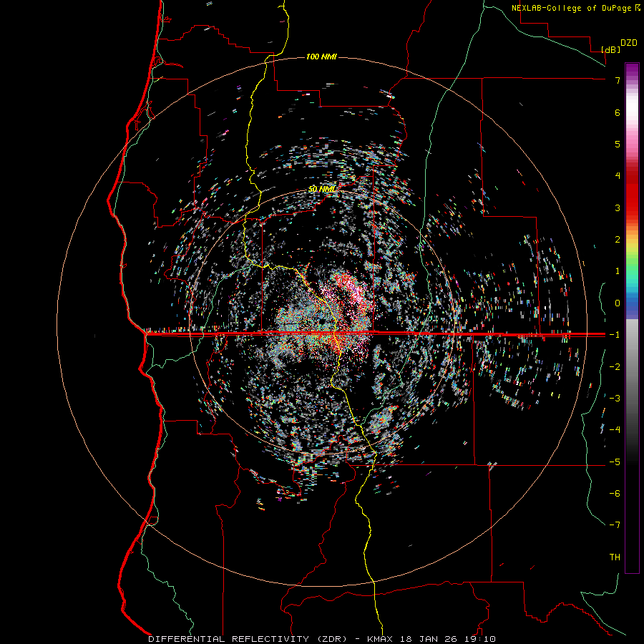This screenshot has width=644, height=644.
Task: Click the TH label on the color scale
Action: (615, 557)
